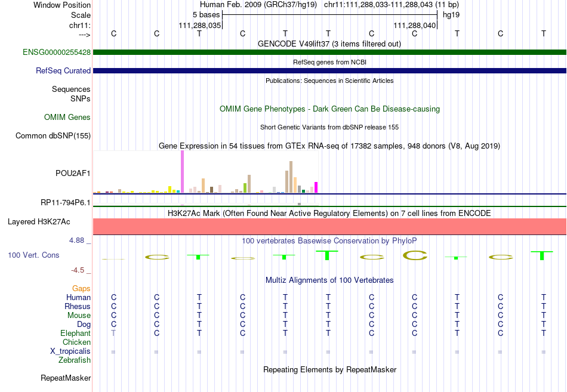Click the X_tropicalis species label
567x392 pixels.
70,351
